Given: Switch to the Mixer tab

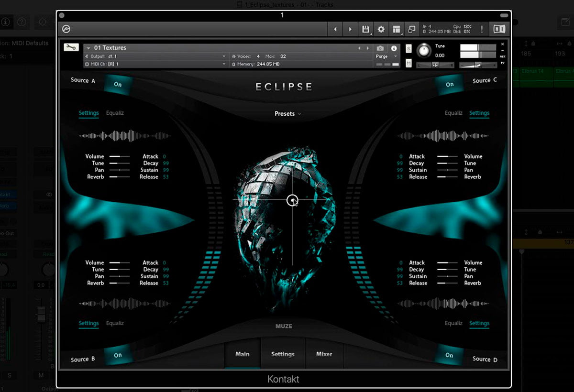Looking at the screenshot, I should (324, 354).
